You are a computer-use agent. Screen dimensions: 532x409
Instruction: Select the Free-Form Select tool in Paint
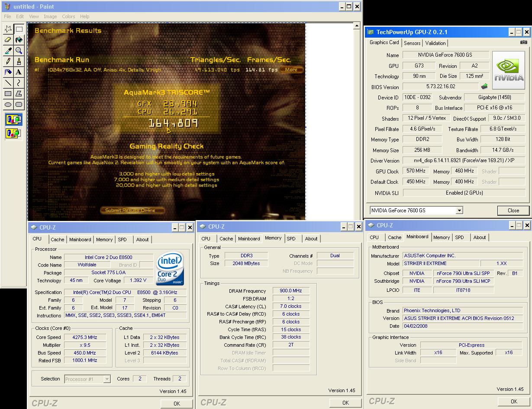[8, 29]
